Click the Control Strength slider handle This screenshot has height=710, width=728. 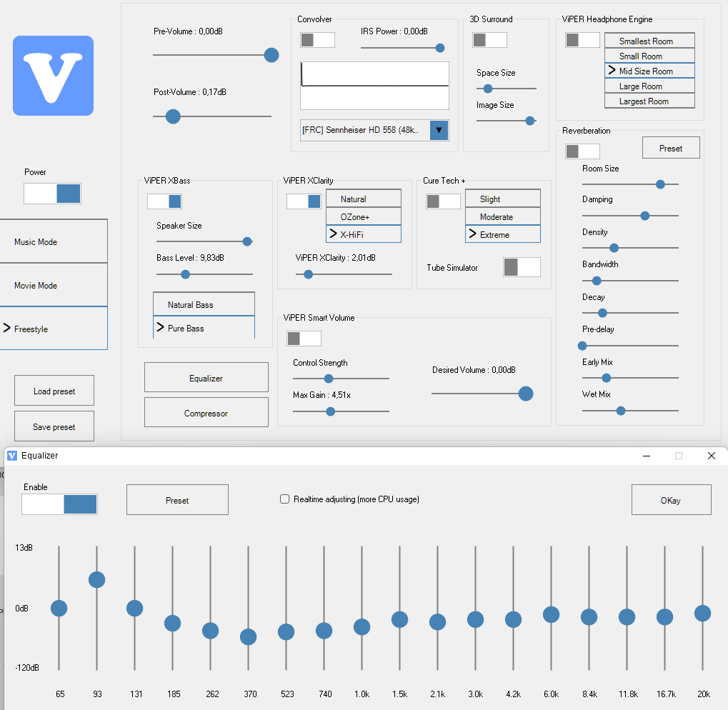click(329, 379)
